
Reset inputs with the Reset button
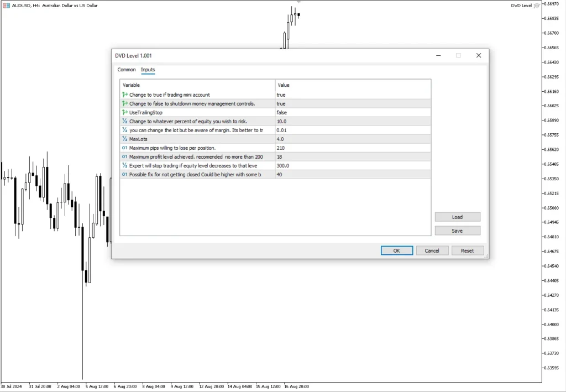(x=467, y=250)
